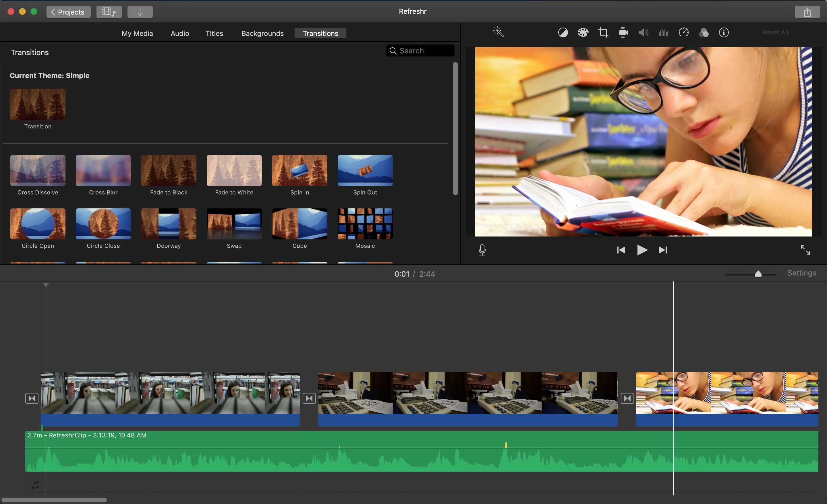Open the video stabilization camera icon

(623, 32)
